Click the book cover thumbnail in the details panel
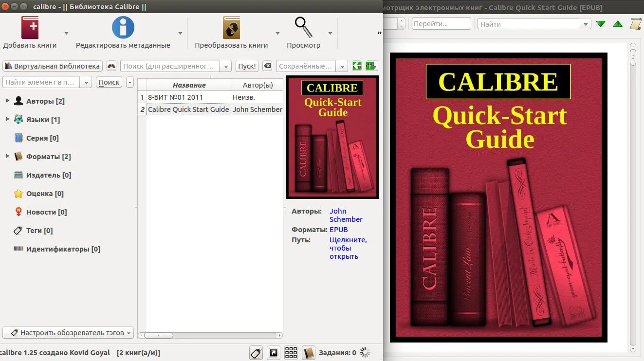The height and width of the screenshot is (361, 644). (332, 137)
